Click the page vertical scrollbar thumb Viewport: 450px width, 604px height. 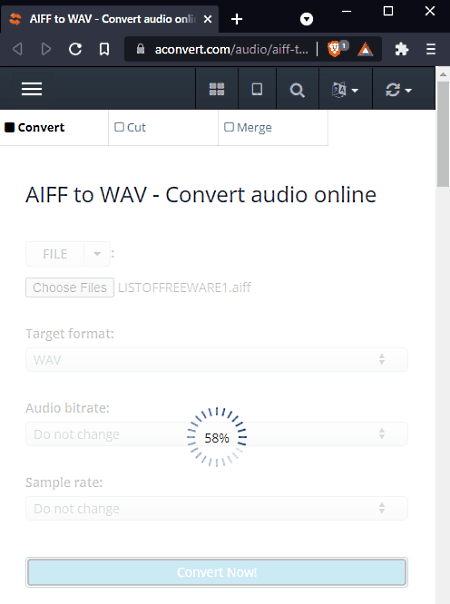click(x=443, y=134)
